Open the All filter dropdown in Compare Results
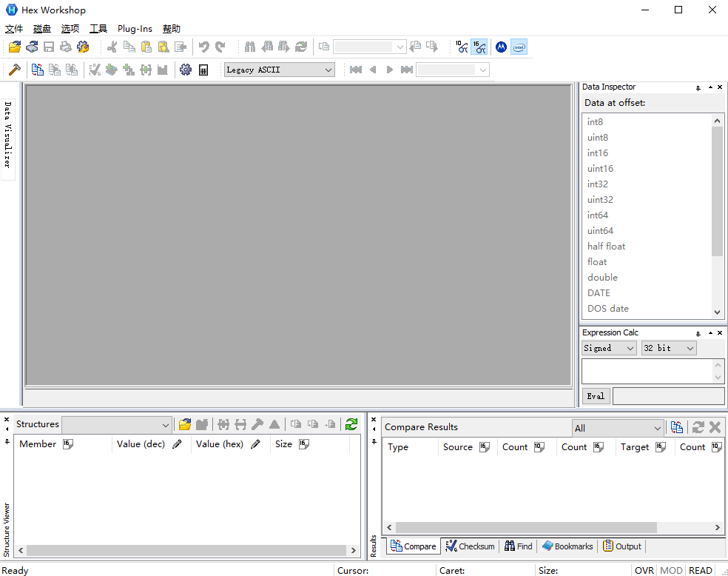 pyautogui.click(x=618, y=428)
